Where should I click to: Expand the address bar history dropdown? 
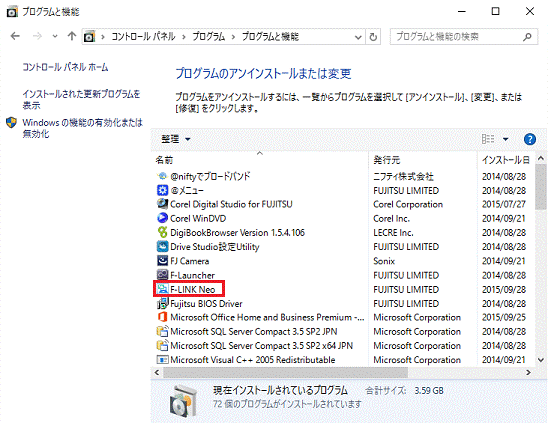pos(358,37)
